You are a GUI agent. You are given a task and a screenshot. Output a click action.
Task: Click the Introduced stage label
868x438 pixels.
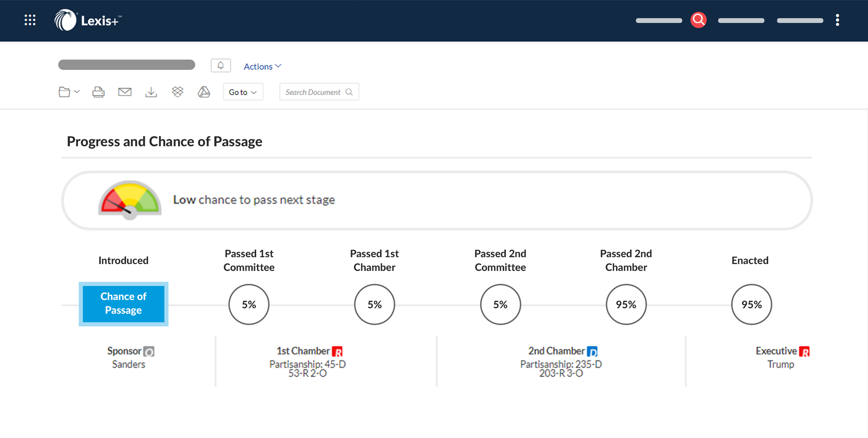tap(123, 260)
